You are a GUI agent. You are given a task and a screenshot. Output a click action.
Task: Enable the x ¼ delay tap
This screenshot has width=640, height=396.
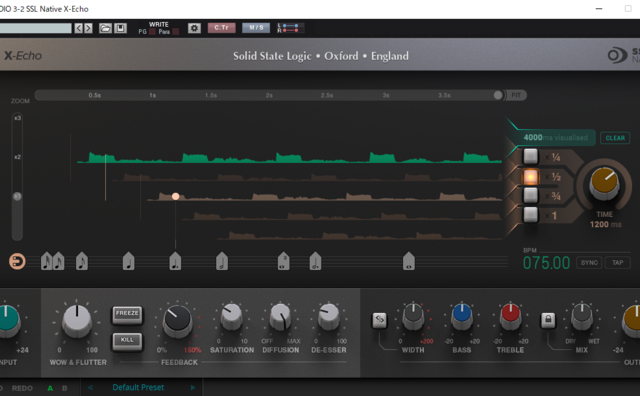click(x=531, y=157)
